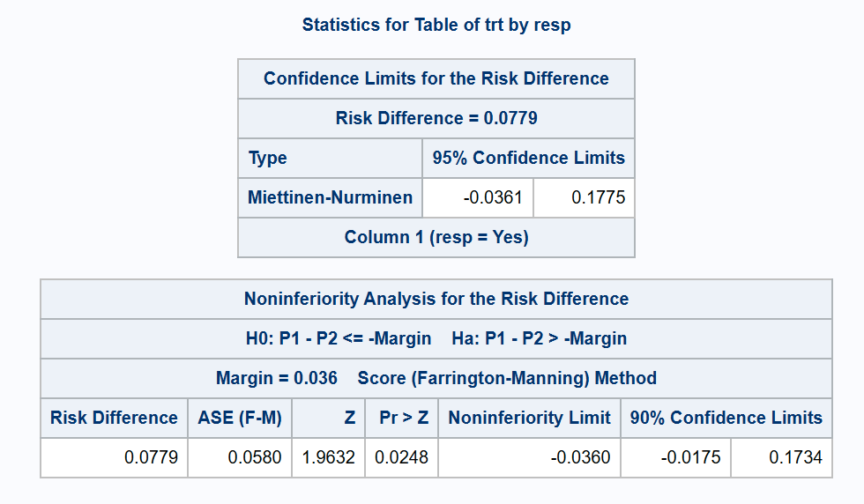The width and height of the screenshot is (864, 504).
Task: Select the H0 and Ha hypothesis row
Action: coord(436,338)
